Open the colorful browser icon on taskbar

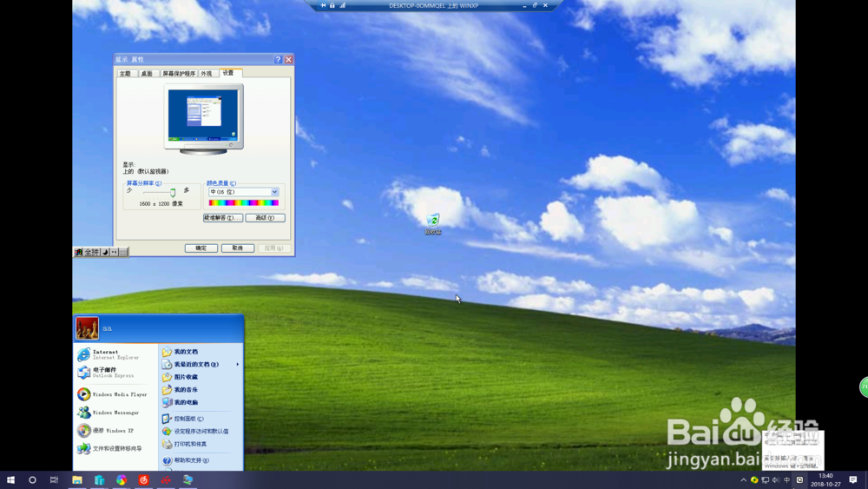pyautogui.click(x=122, y=479)
